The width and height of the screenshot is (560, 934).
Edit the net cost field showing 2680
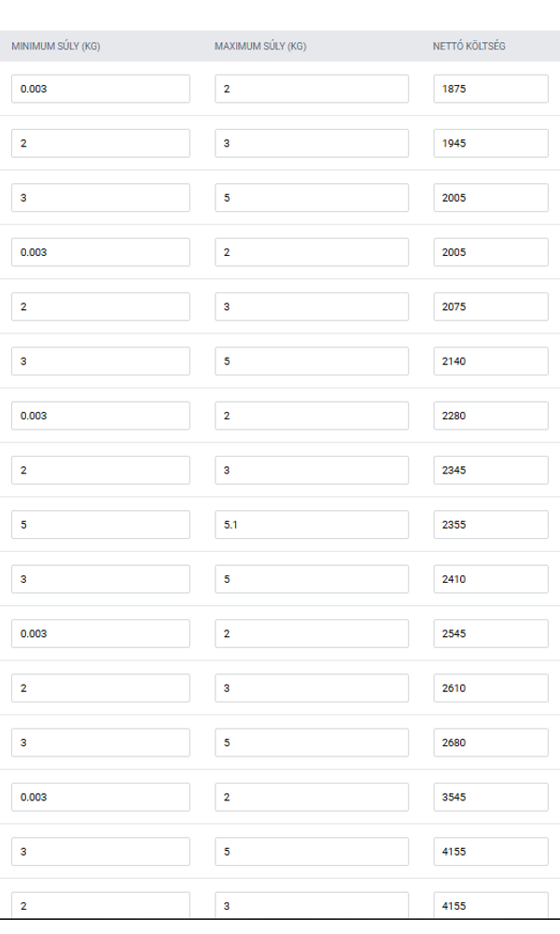point(490,743)
